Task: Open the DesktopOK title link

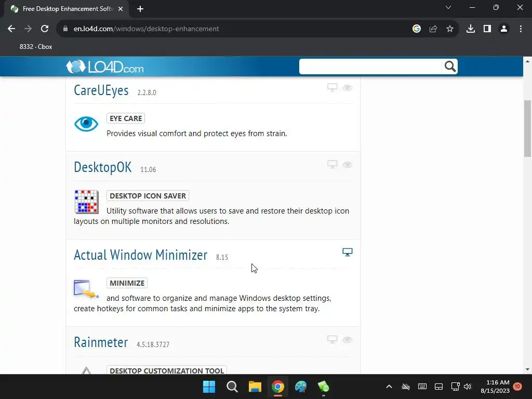Action: point(102,167)
